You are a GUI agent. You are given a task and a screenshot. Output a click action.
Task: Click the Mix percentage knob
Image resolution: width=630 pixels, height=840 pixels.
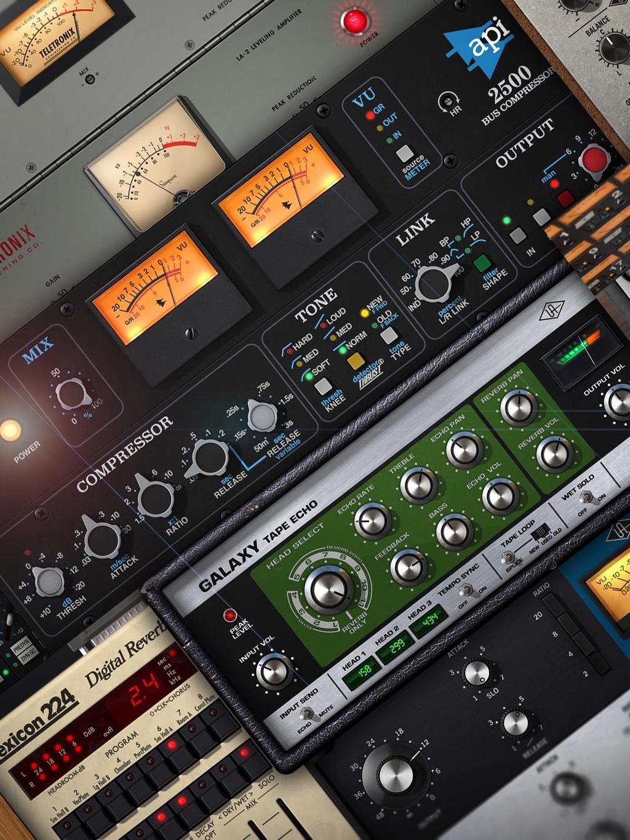point(72,394)
